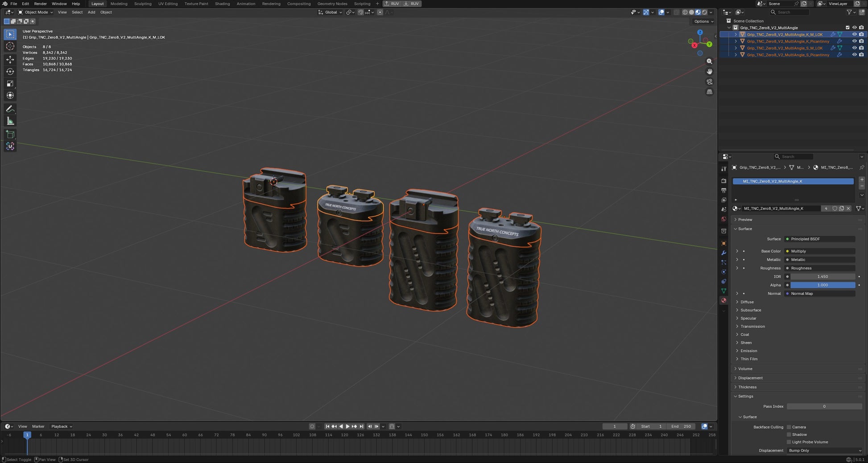Expand the Preview panel
The width and height of the screenshot is (868, 463).
745,220
